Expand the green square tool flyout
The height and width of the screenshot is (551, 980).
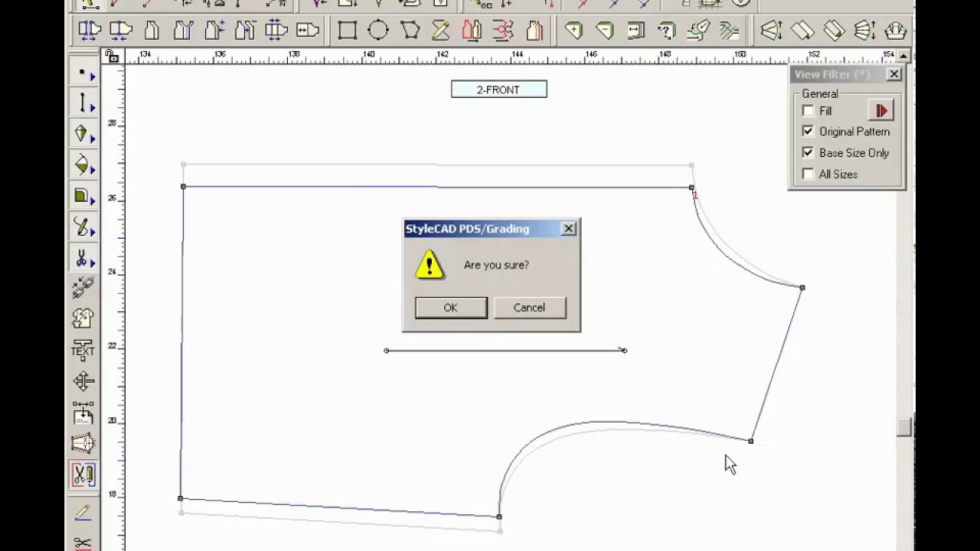pos(93,201)
